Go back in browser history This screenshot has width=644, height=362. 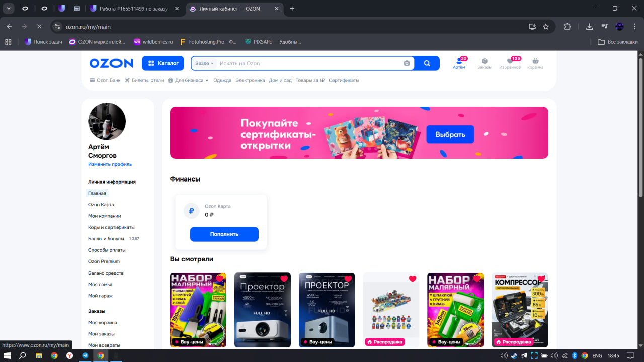9,27
